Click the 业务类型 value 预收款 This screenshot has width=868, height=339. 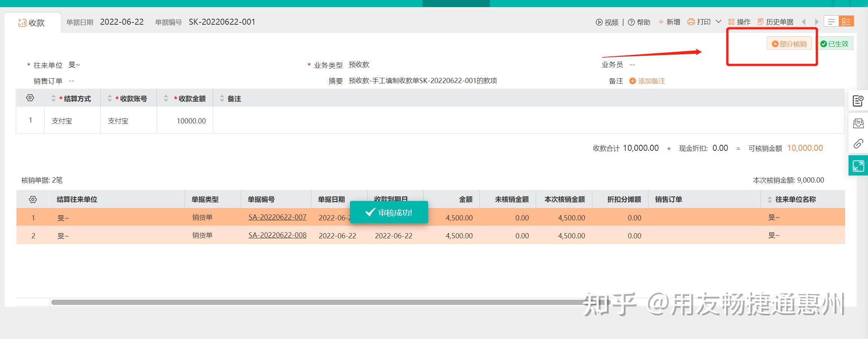tap(359, 65)
